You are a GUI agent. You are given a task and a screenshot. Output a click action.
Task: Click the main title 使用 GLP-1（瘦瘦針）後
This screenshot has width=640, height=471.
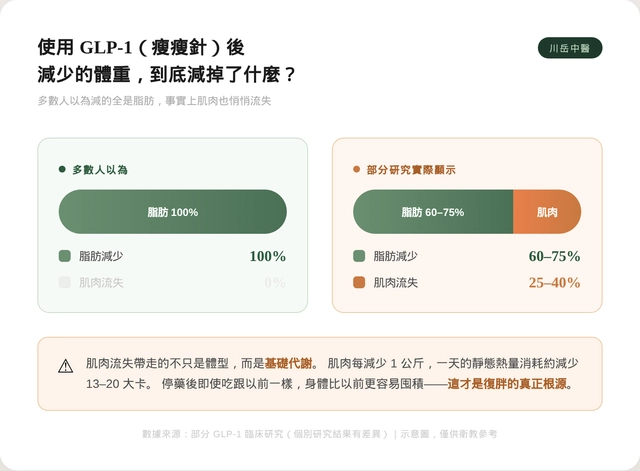tap(141, 48)
